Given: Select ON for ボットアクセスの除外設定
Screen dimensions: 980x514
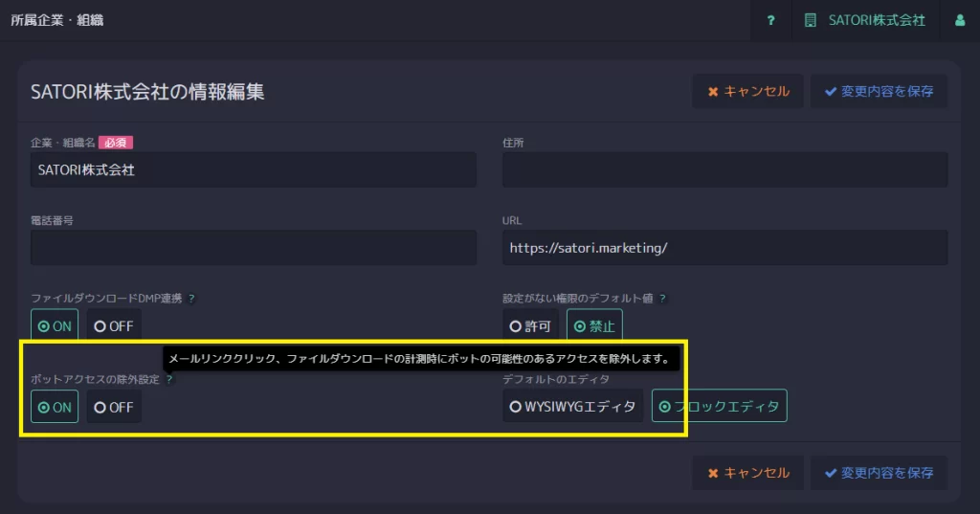Looking at the screenshot, I should [55, 407].
